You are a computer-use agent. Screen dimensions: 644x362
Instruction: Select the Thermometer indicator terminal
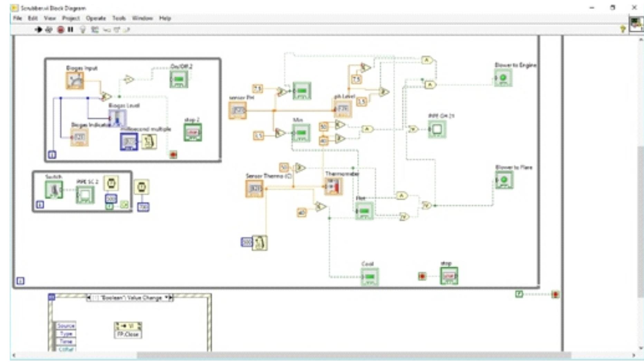(x=333, y=186)
